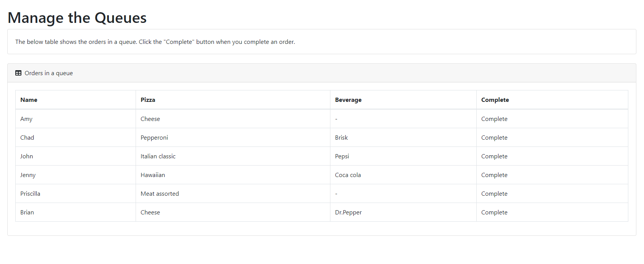Click the Complete column header
Screen dimensions: 644x264
click(x=495, y=100)
